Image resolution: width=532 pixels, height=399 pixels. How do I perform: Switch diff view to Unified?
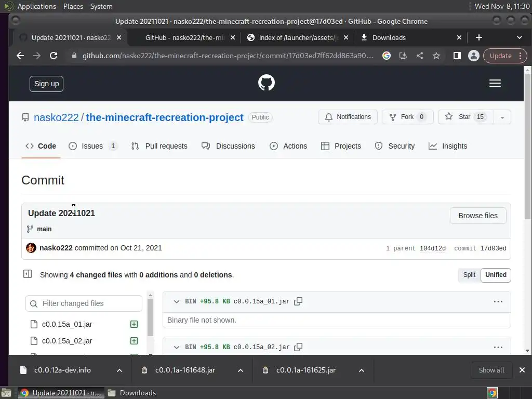point(496,275)
